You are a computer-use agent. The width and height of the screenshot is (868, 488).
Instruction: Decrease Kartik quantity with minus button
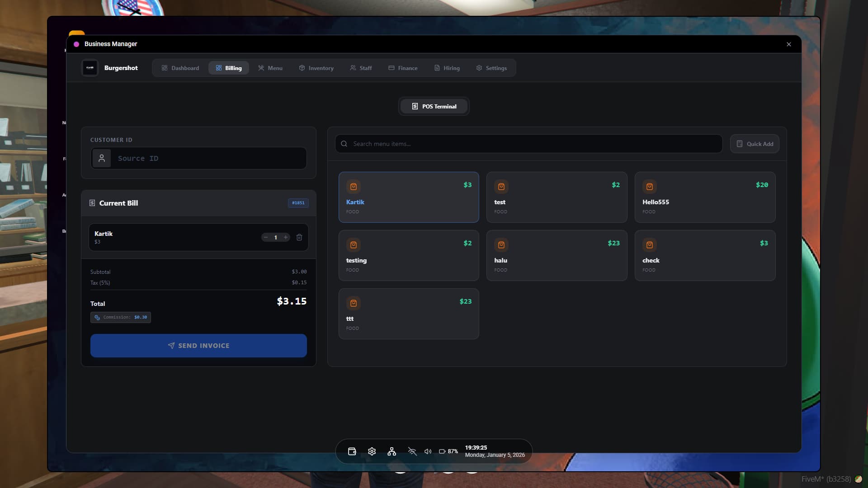pyautogui.click(x=266, y=237)
